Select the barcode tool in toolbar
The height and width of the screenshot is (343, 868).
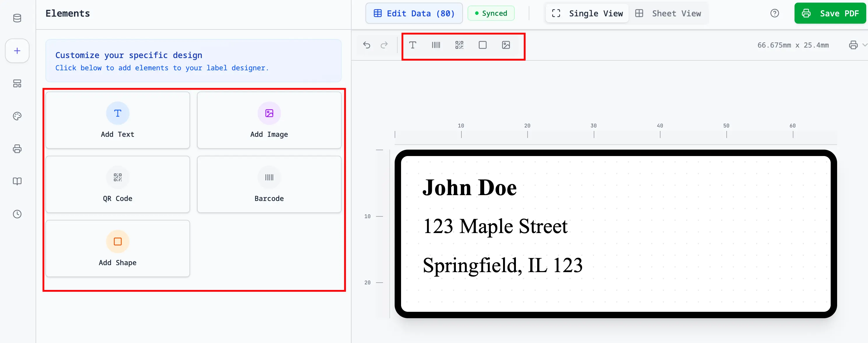(436, 45)
